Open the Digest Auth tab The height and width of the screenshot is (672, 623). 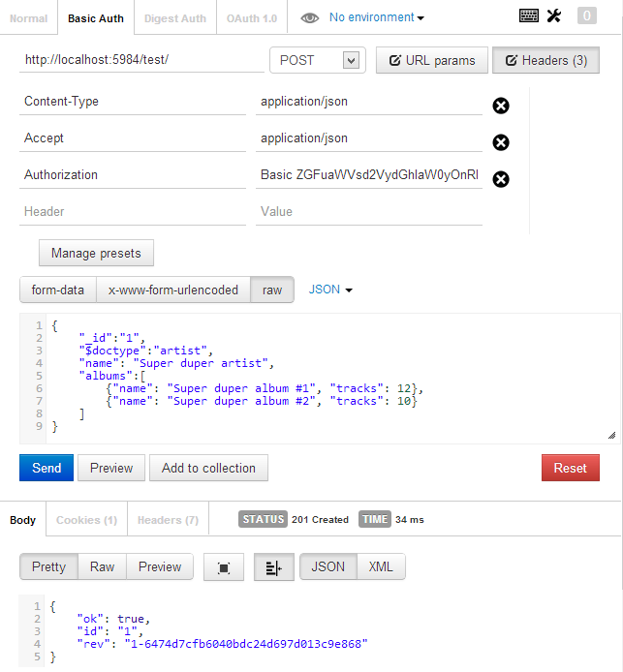click(175, 18)
